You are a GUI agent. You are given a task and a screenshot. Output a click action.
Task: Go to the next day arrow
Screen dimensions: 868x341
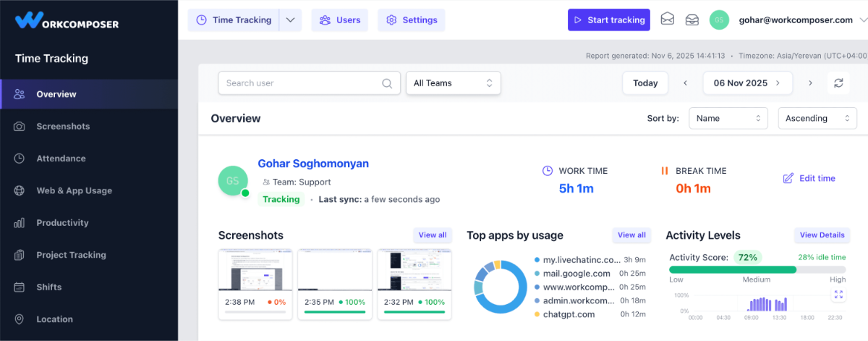point(810,83)
